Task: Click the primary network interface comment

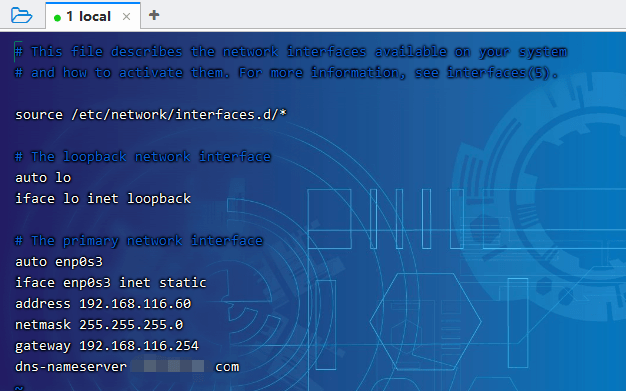Action: [139, 240]
